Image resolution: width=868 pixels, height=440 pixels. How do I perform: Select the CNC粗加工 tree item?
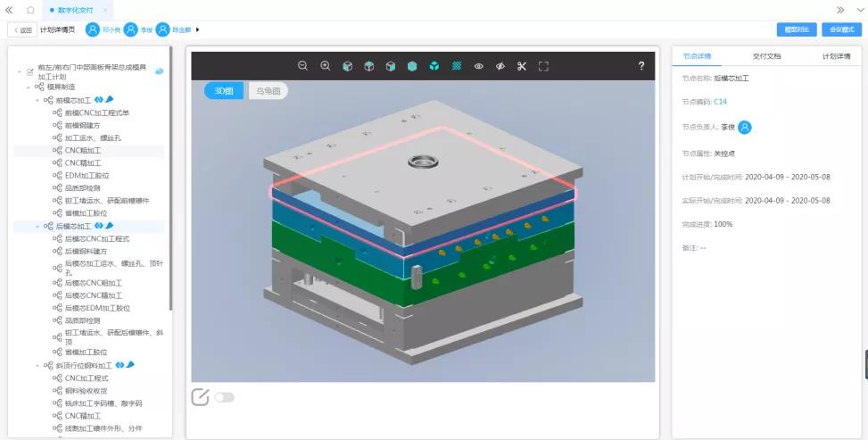tap(83, 151)
